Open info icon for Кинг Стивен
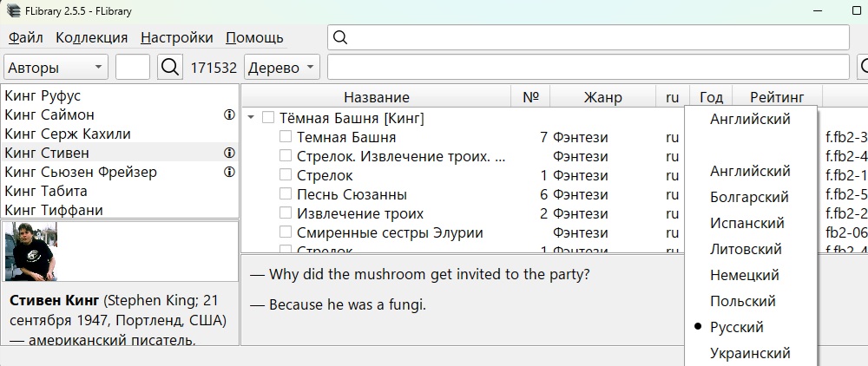868x366 pixels. 229,154
